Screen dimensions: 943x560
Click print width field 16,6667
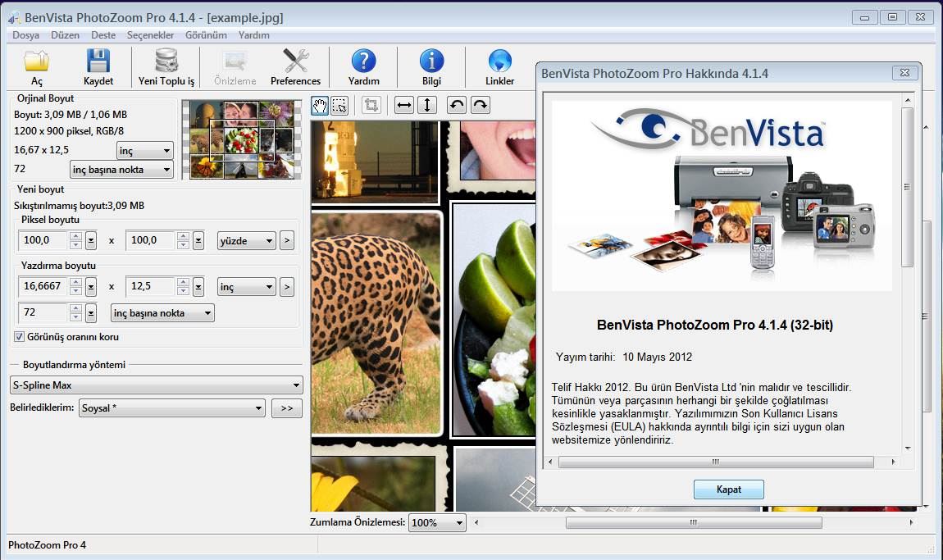click(43, 287)
